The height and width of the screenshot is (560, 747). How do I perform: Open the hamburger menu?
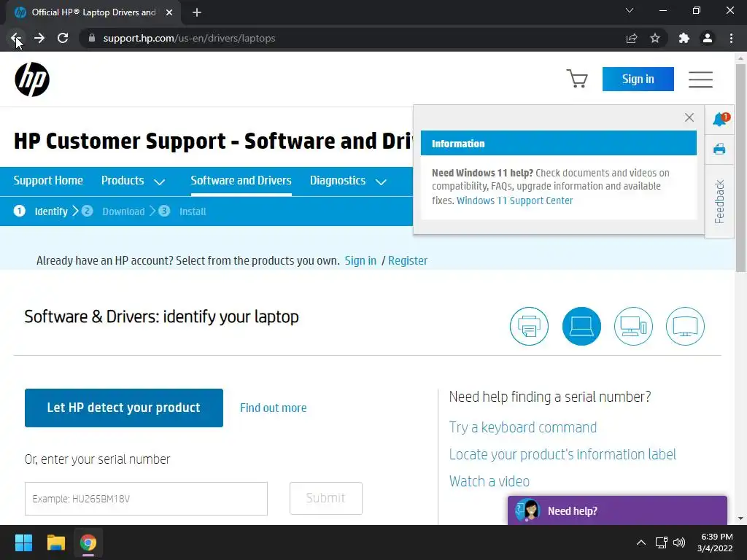pyautogui.click(x=700, y=79)
